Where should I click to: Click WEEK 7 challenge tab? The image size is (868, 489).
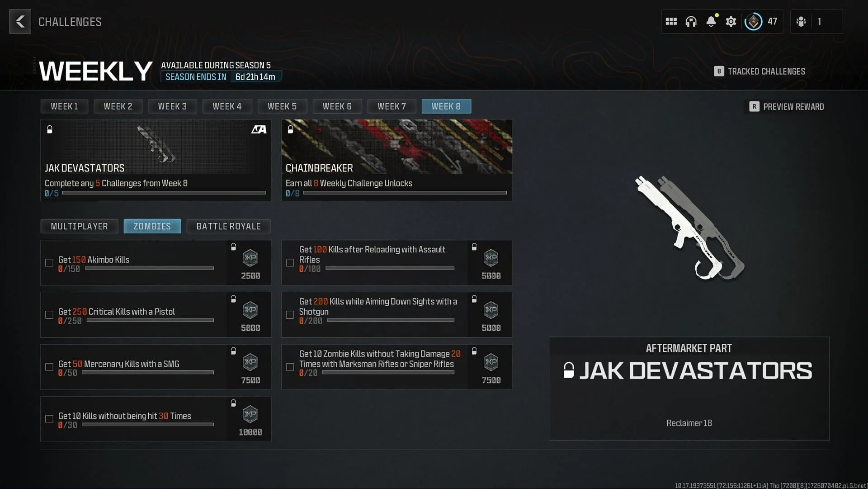click(392, 106)
